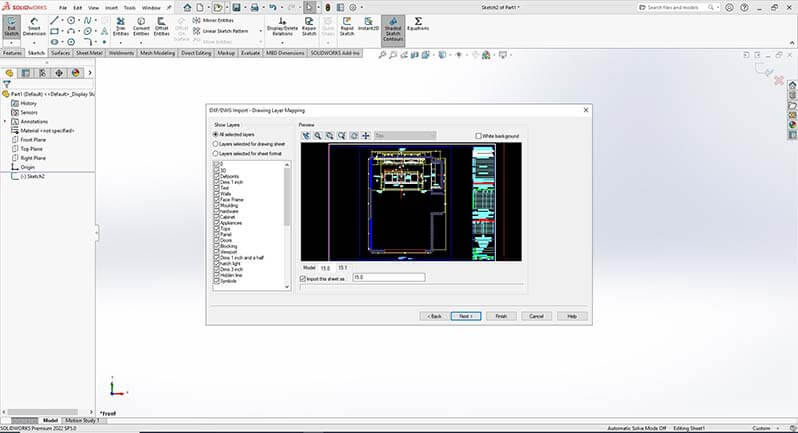Uncheck the Symbols layer checkbox
The width and height of the screenshot is (798, 433).
(x=216, y=281)
